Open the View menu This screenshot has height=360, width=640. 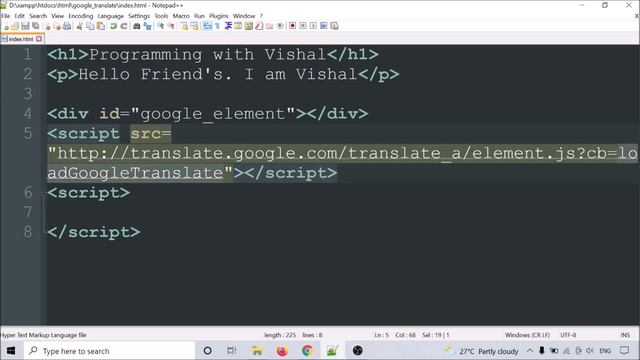click(x=58, y=16)
